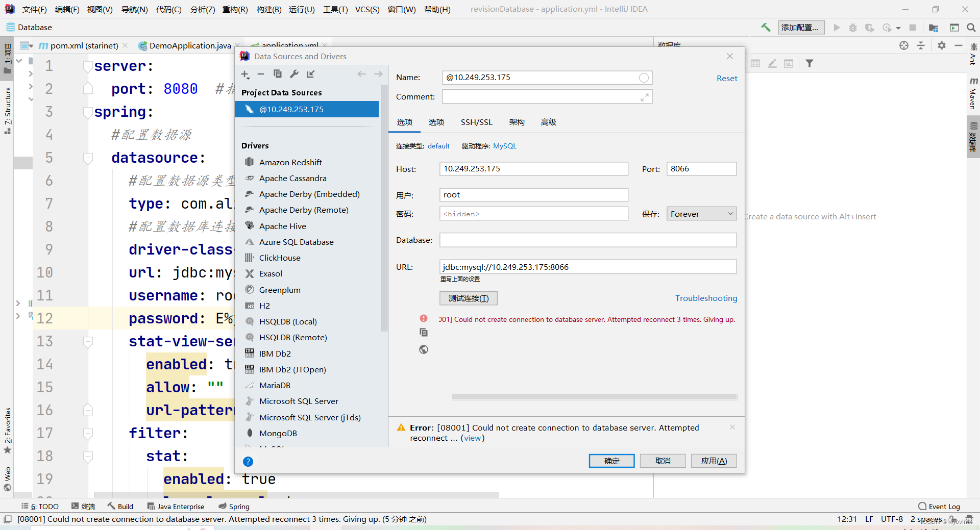Click the crosshair locate icon in the database panel
The image size is (980, 530).
904,45
